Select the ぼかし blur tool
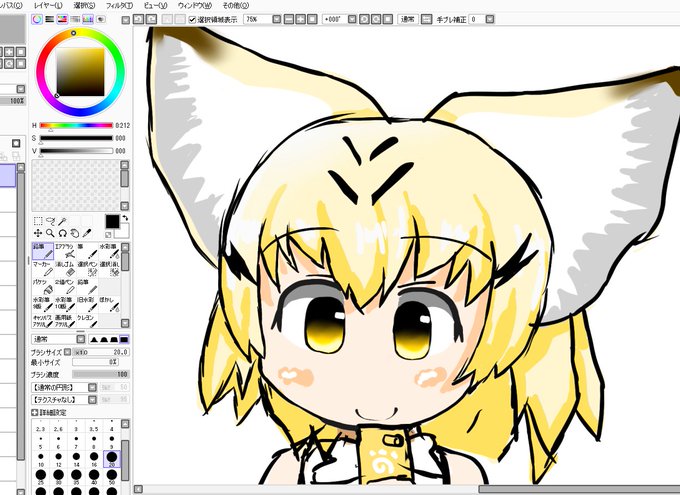This screenshot has height=495, width=680. click(109, 305)
